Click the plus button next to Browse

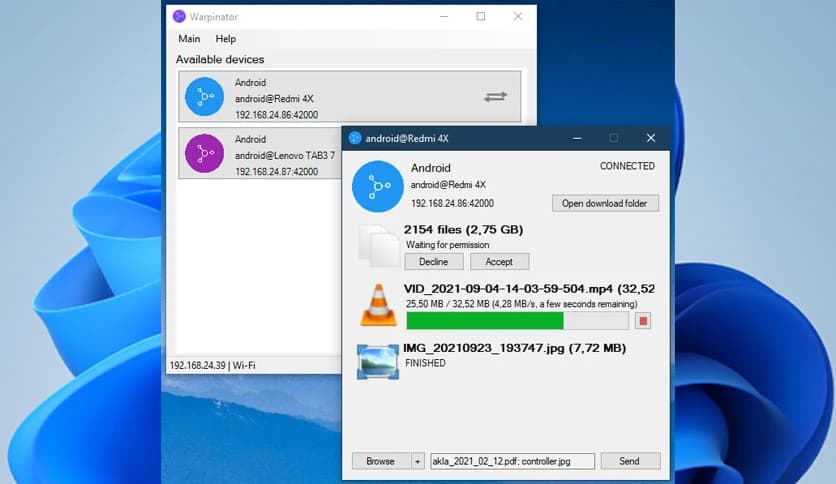pos(417,461)
